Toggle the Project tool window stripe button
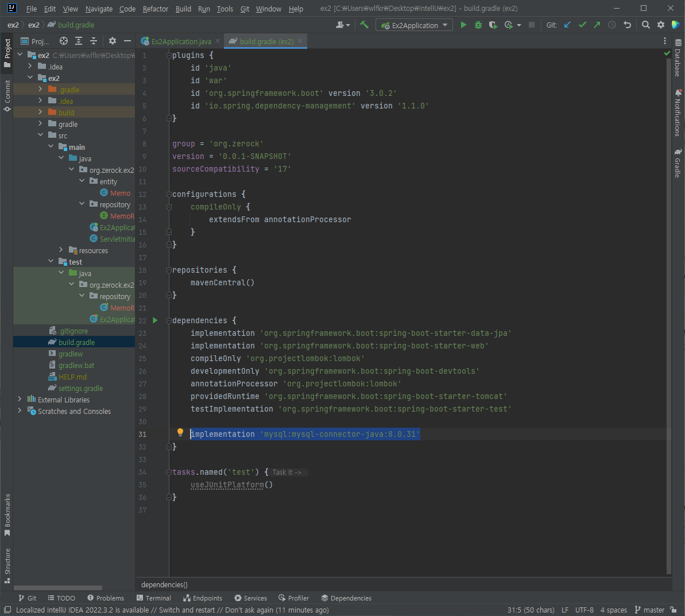 point(7,52)
